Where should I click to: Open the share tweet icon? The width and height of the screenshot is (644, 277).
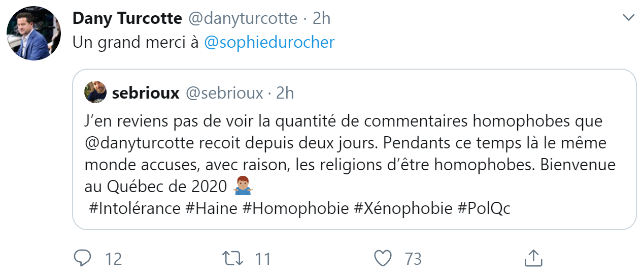point(533,258)
